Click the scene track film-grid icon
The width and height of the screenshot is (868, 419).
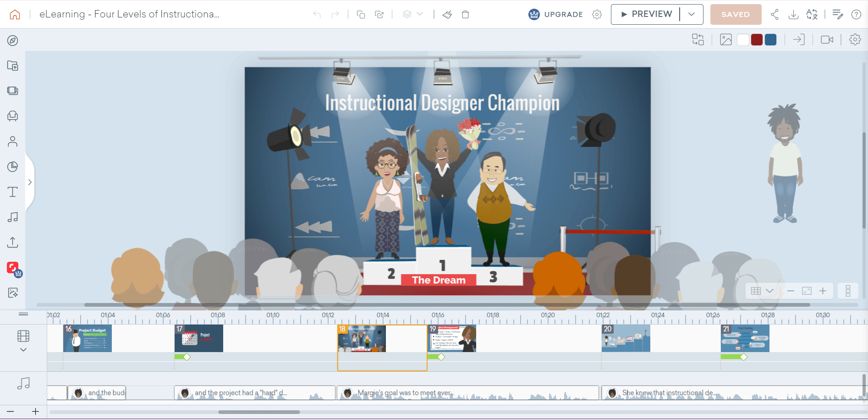tap(23, 336)
